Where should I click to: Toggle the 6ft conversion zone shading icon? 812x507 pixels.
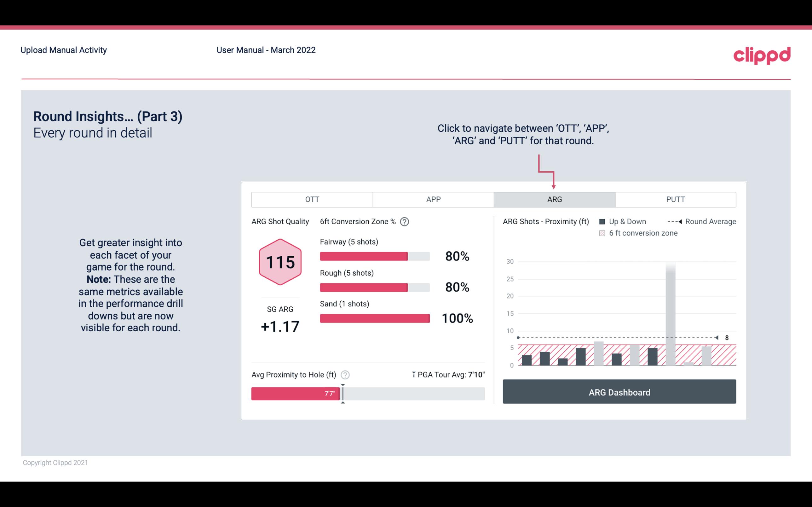point(602,233)
